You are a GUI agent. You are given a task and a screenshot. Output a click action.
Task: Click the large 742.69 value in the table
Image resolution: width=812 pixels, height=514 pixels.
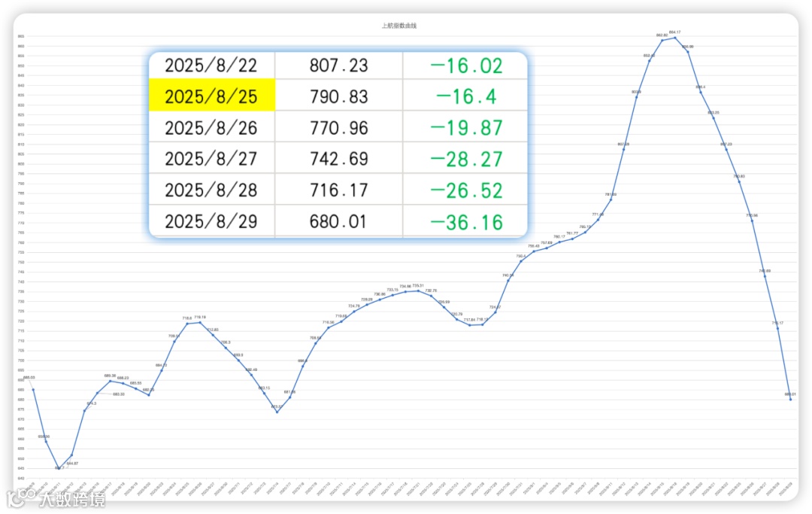pos(338,159)
